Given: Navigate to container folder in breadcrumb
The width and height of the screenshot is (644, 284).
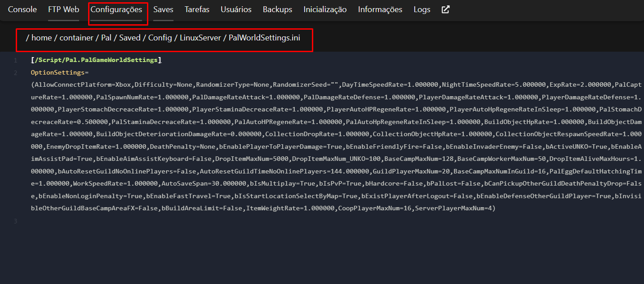Looking at the screenshot, I should tap(76, 38).
